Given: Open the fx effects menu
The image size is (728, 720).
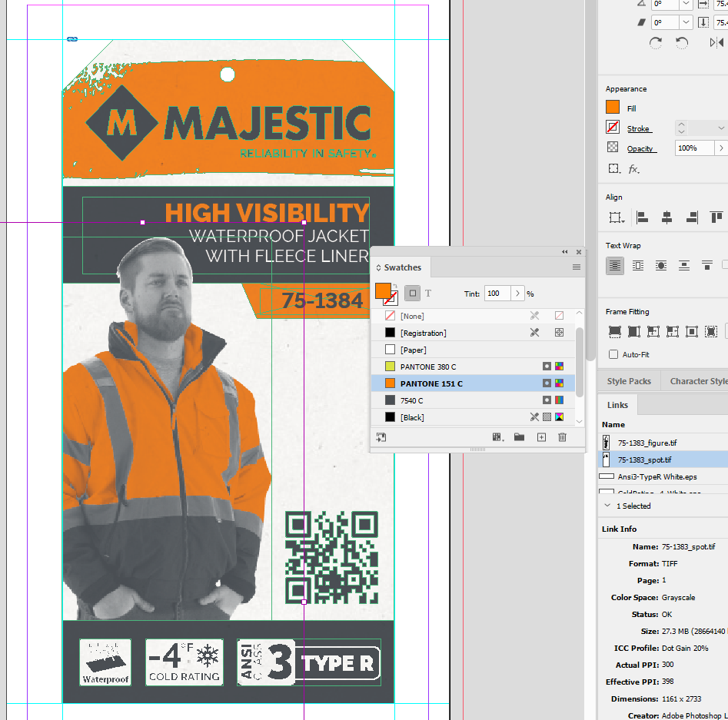Looking at the screenshot, I should 633,169.
